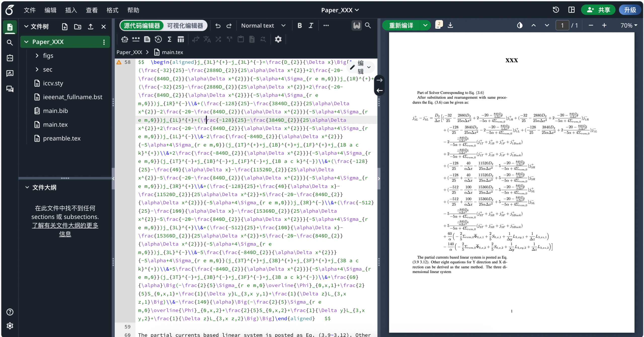Click the 重新编译 recompile button

coord(401,25)
